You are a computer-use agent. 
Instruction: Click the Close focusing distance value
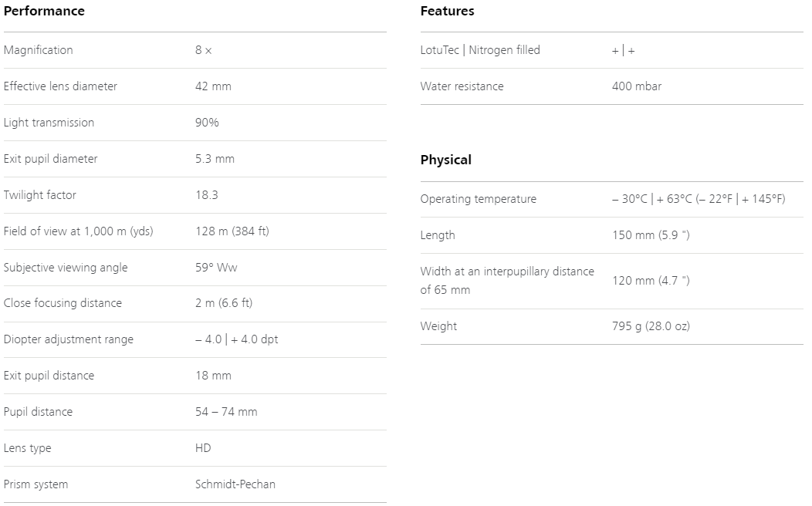tap(224, 302)
